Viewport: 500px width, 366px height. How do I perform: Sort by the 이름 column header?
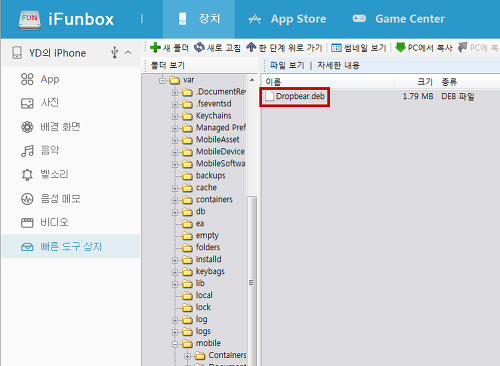tap(328, 82)
